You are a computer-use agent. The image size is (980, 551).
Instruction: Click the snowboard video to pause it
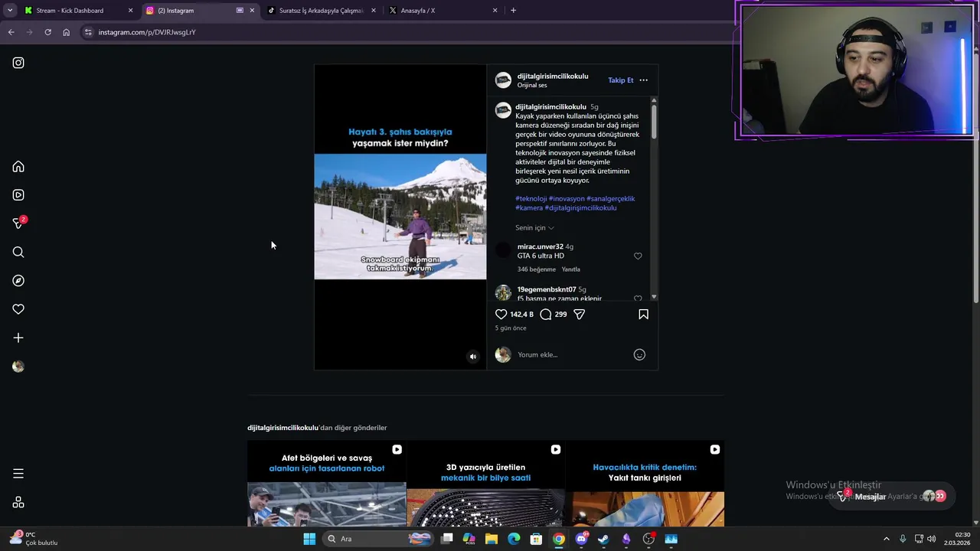[x=400, y=217]
